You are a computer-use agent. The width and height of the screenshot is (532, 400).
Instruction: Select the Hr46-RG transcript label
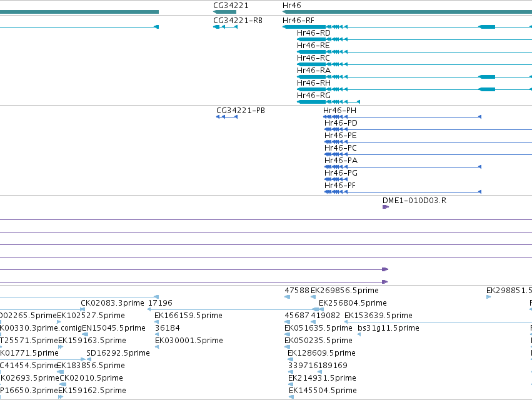point(313,96)
